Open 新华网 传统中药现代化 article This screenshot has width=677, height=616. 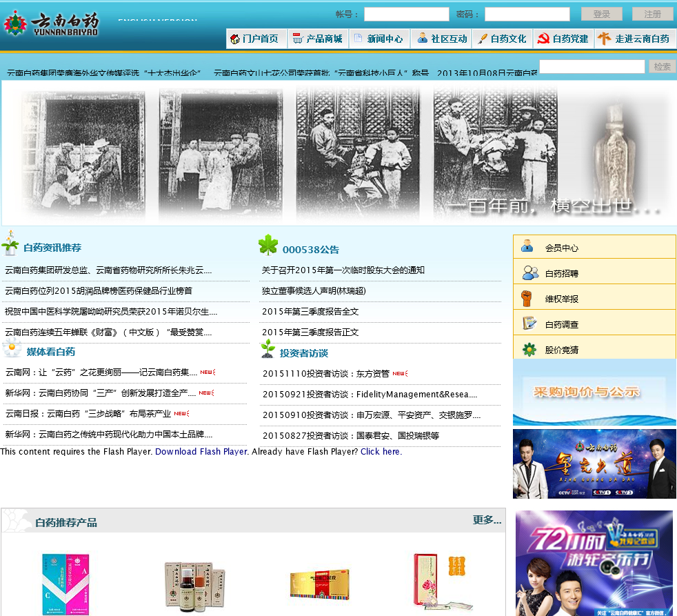[108, 435]
